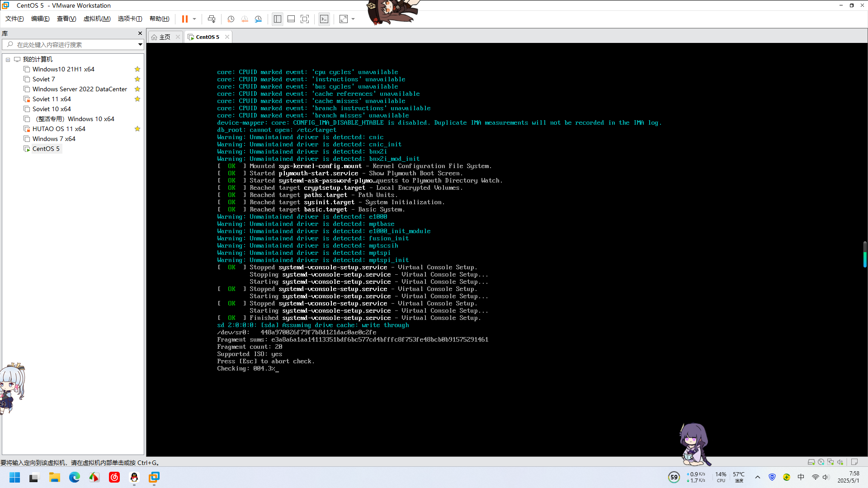Open the 文件(F) menu

click(14, 19)
